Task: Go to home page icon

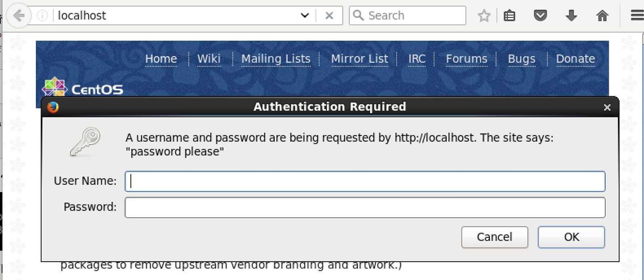Action: [602, 16]
